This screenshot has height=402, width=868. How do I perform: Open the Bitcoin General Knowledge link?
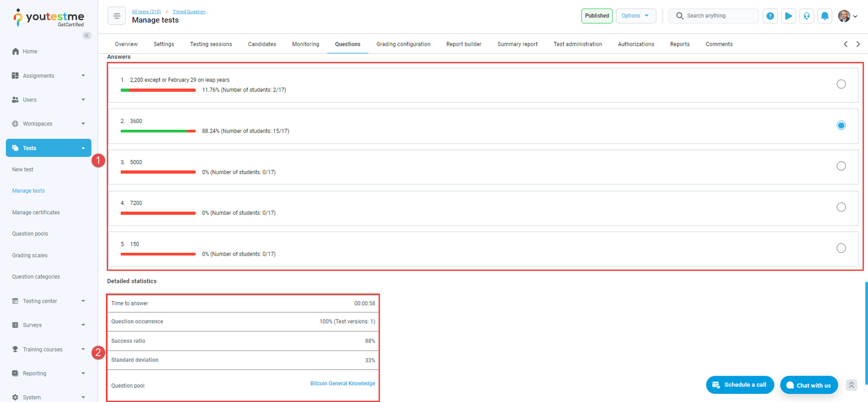click(342, 384)
